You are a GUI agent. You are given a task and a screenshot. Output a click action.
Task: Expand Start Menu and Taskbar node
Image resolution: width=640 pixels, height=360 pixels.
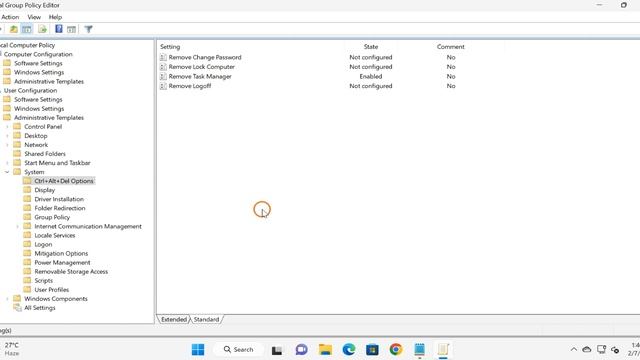(x=7, y=163)
